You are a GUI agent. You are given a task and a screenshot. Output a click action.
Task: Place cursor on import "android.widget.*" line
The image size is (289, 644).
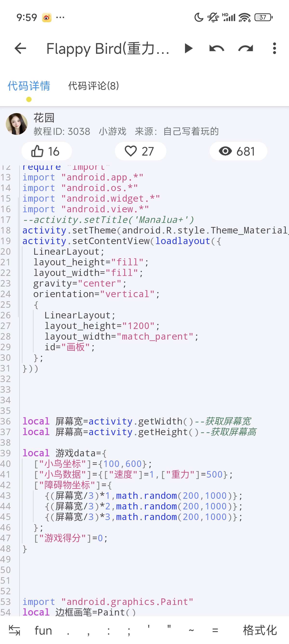(91, 199)
